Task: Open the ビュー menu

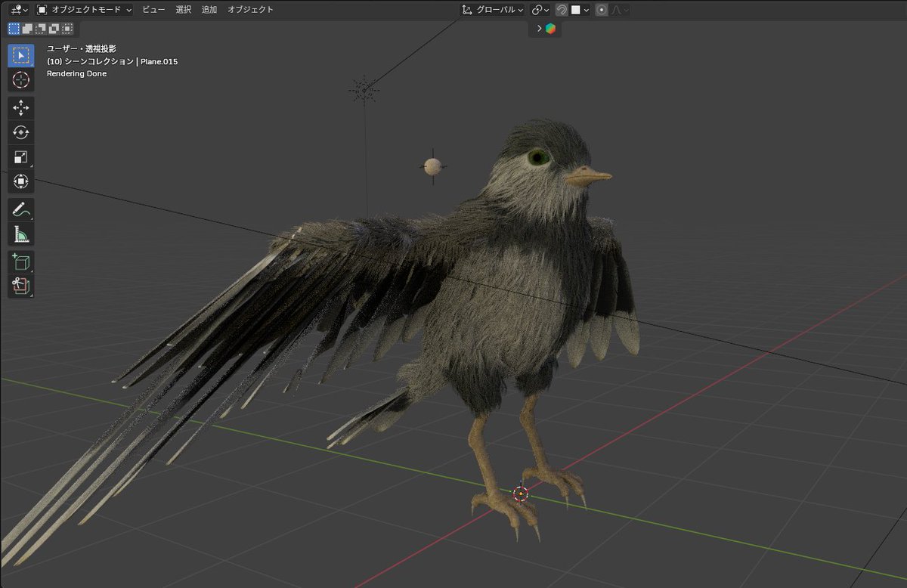Action: tap(153, 10)
